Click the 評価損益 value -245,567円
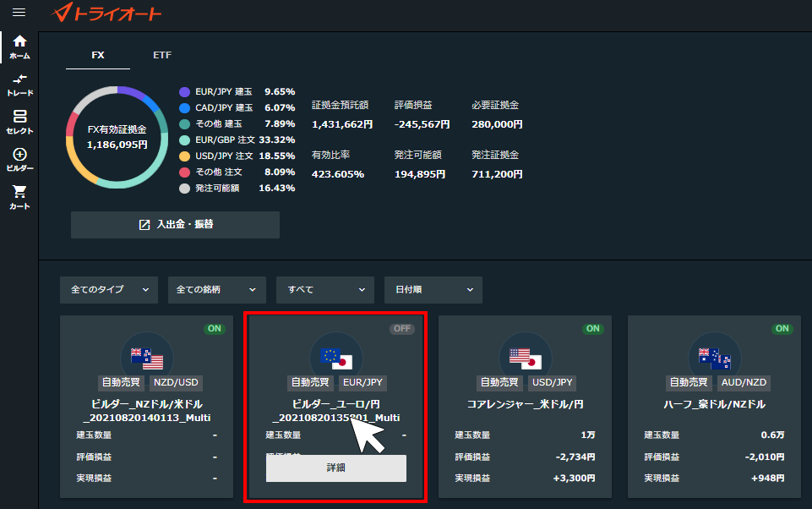Viewport: 812px width, 509px height. (422, 124)
